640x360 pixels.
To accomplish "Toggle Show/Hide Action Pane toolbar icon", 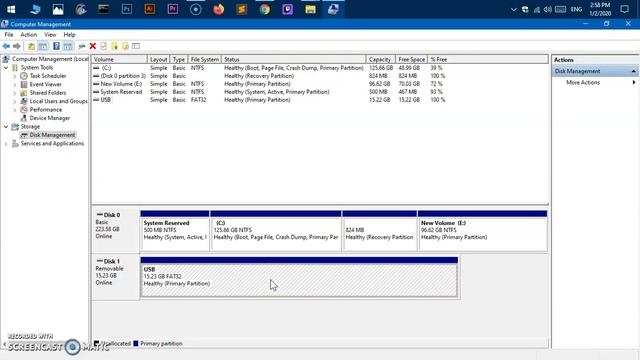I will coord(68,46).
